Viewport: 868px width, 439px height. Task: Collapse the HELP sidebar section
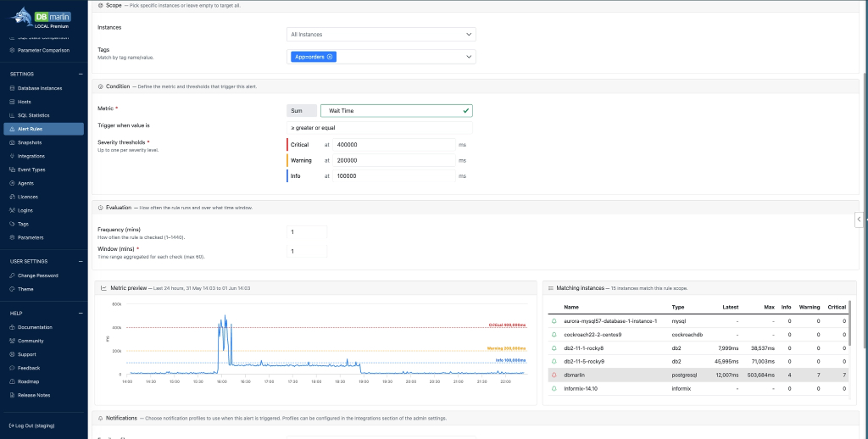pos(81,314)
